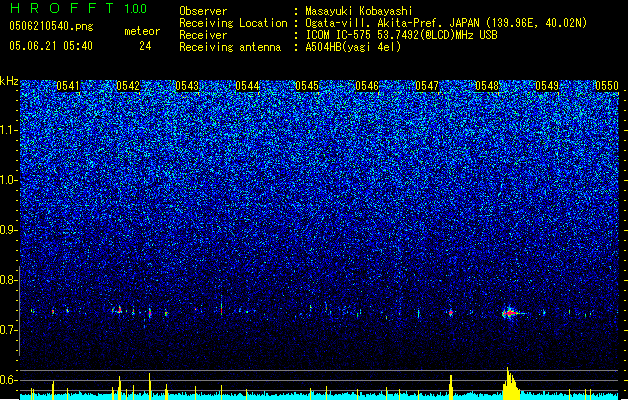Click the 1.0 kHz axis label
Viewport: 629px width, 400px height.
[8, 180]
